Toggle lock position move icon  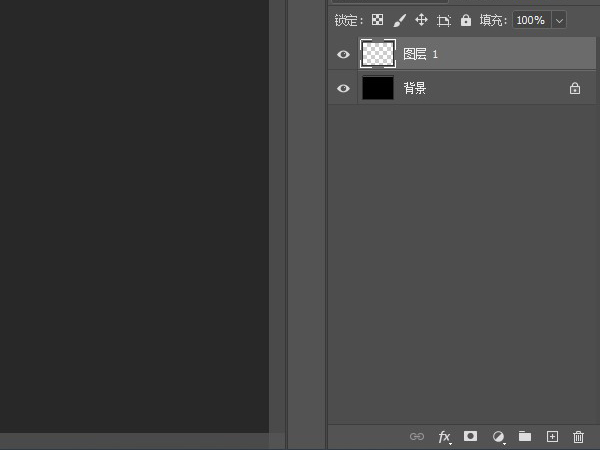point(421,20)
